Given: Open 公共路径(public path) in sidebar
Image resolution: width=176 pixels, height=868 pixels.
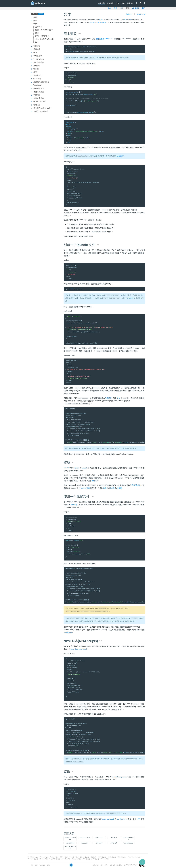Looking at the screenshot, I should tap(42, 108).
